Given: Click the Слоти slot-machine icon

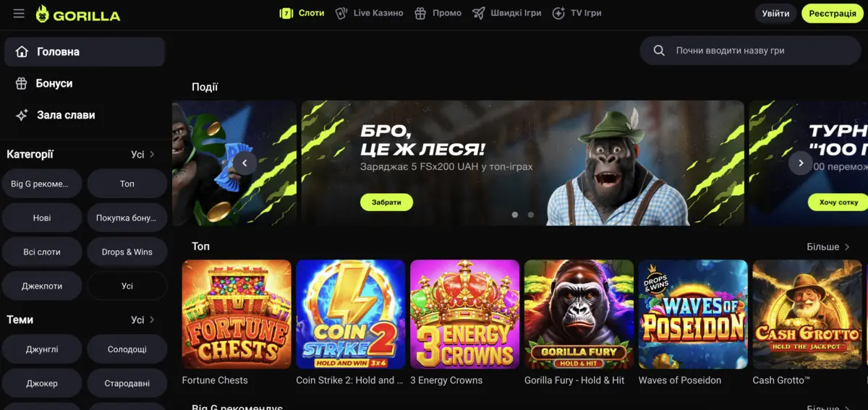Looking at the screenshot, I should coord(286,13).
